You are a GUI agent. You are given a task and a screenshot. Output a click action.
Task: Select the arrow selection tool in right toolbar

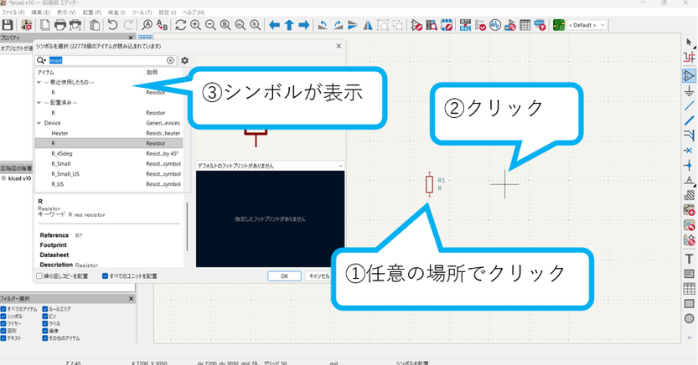click(x=689, y=42)
